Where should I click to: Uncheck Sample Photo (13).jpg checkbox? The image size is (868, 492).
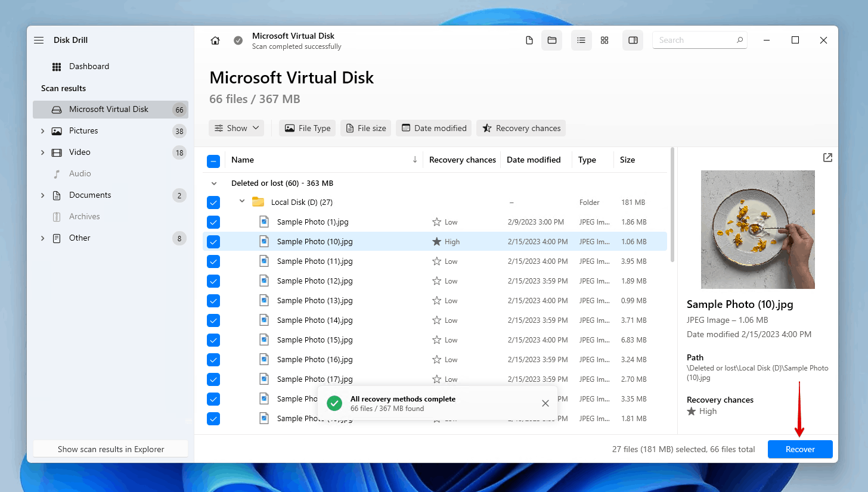coord(213,301)
